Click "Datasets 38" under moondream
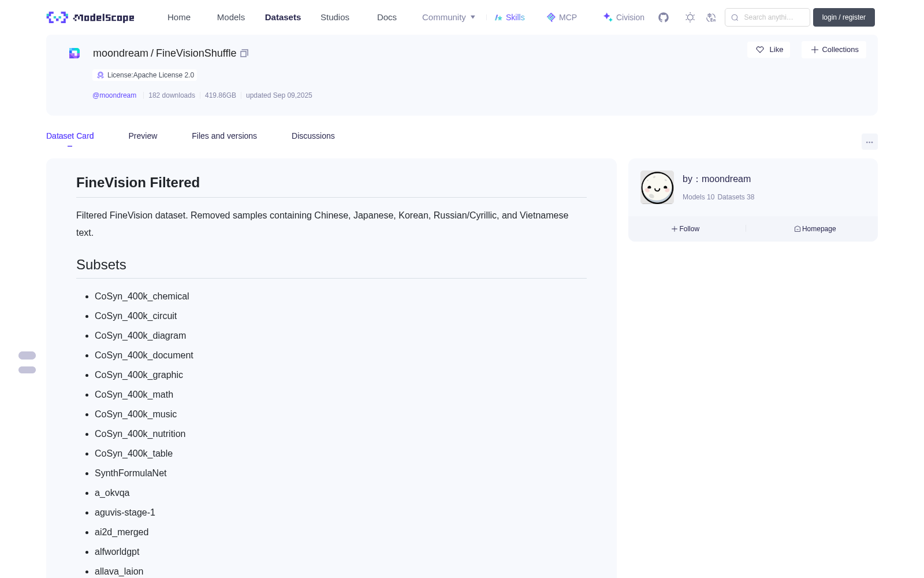The image size is (924, 578). [x=736, y=197]
